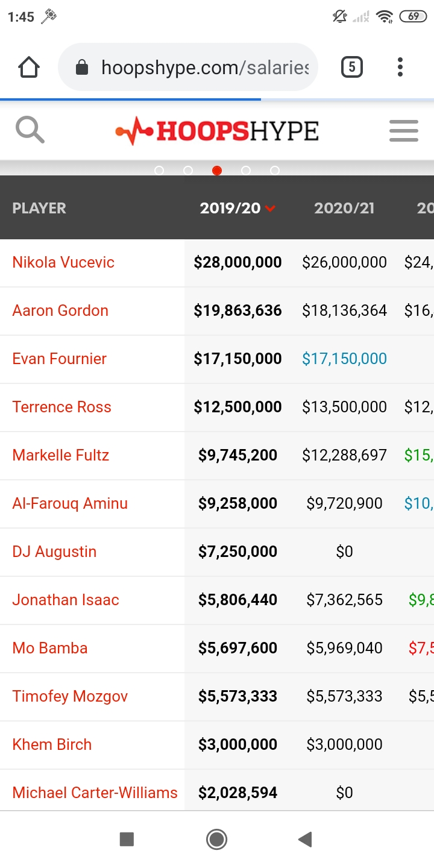Select the last carousel dot indicator

pos(275,171)
